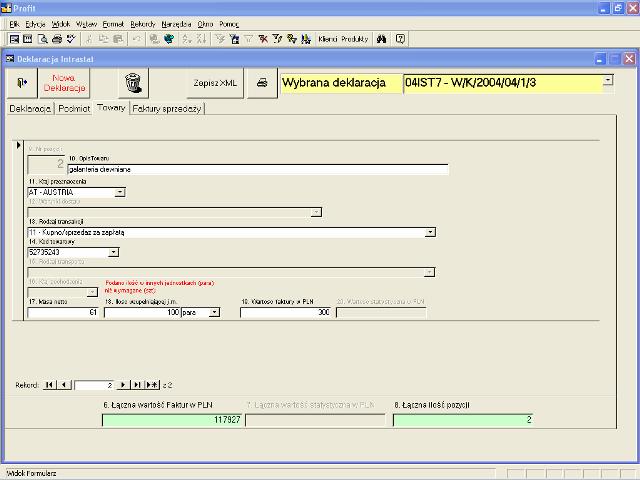
Task: Open the 'para' unit dropdown
Action: click(x=214, y=313)
